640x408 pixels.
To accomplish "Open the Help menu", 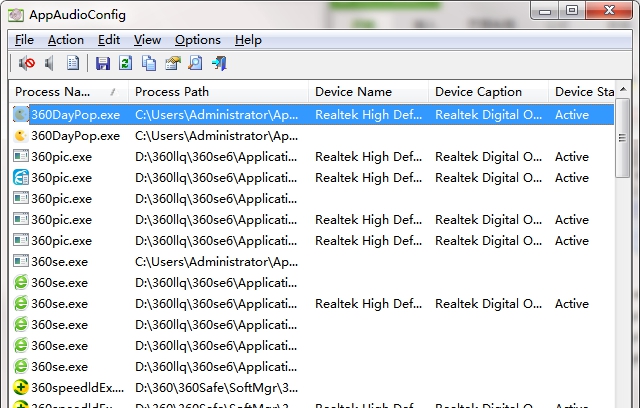I will [248, 40].
